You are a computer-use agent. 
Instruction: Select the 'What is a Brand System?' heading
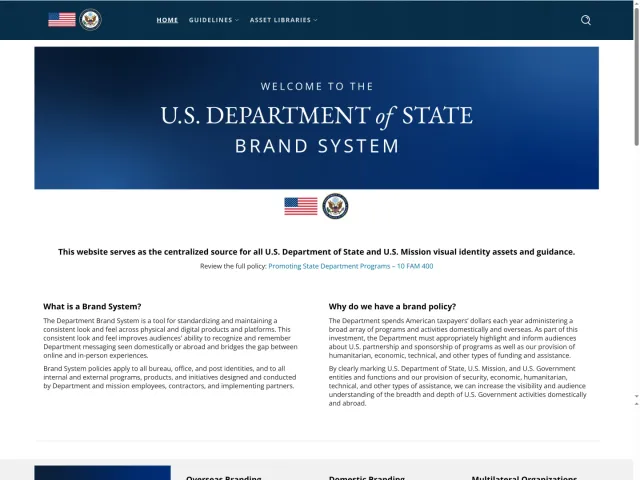coord(92,307)
